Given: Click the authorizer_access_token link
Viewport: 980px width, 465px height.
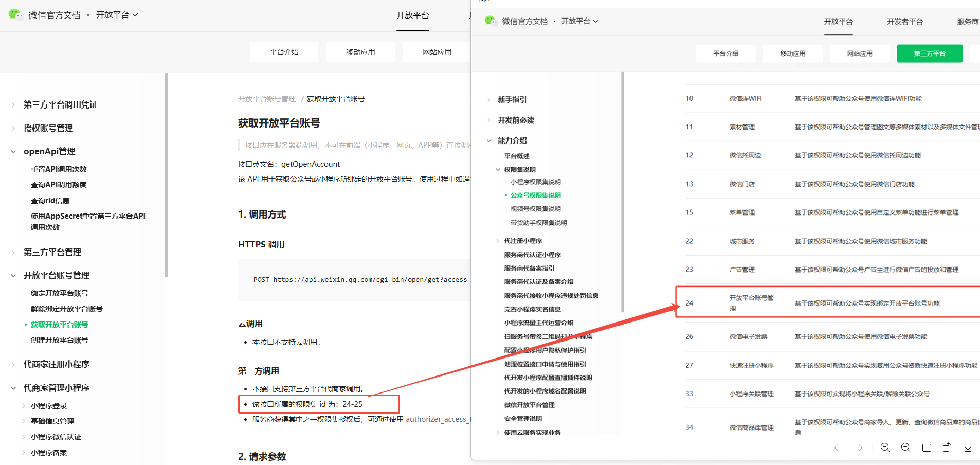Looking at the screenshot, I should (x=438, y=419).
